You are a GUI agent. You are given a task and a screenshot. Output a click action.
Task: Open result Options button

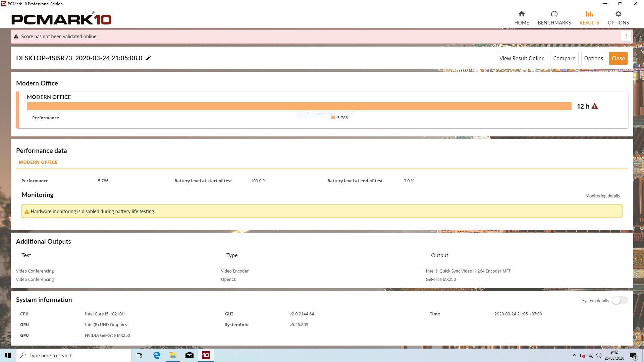[x=593, y=58]
